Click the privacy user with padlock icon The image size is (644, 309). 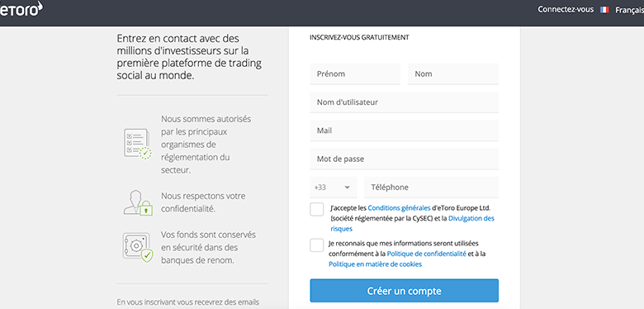tap(138, 202)
